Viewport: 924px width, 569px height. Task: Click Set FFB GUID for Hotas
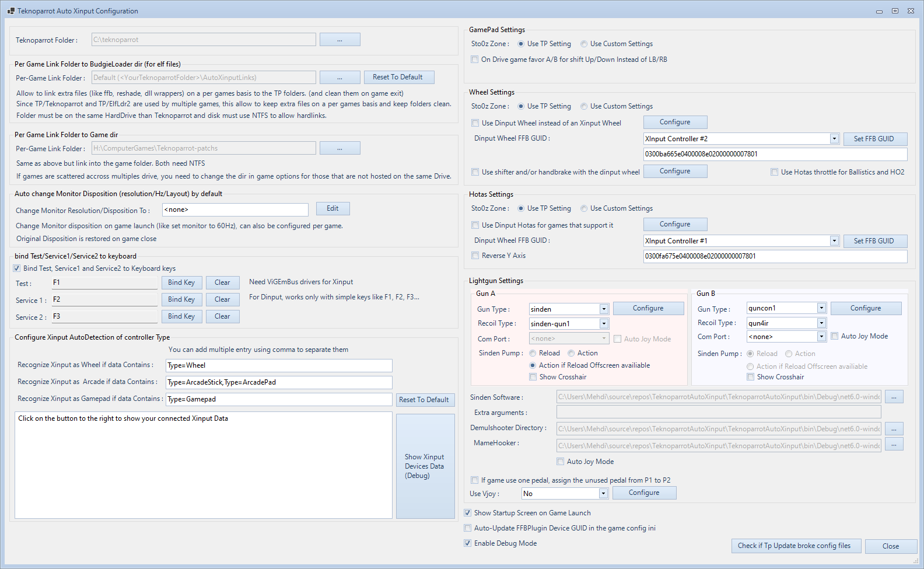pos(874,241)
